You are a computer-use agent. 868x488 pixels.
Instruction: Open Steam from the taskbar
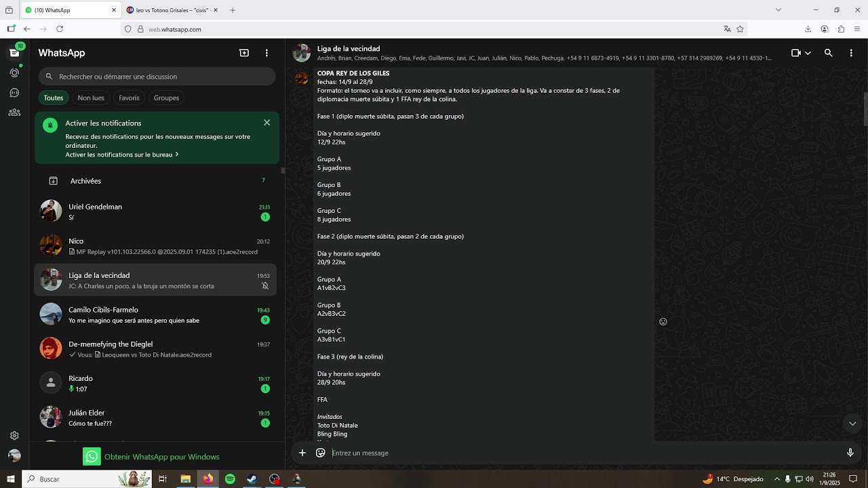[x=252, y=479]
